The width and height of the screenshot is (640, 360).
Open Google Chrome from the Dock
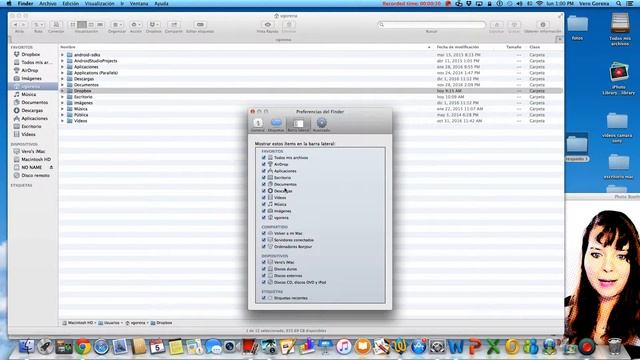click(83, 347)
